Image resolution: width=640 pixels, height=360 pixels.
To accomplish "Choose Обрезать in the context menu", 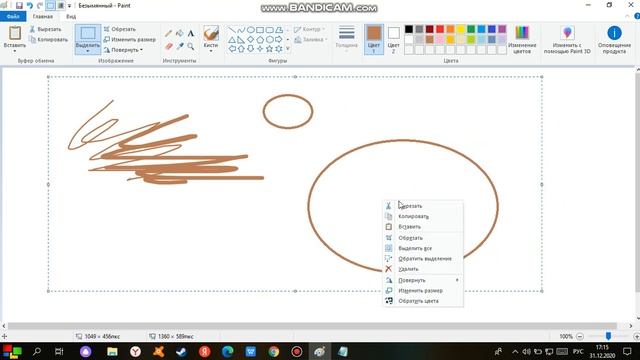I will [423, 238].
